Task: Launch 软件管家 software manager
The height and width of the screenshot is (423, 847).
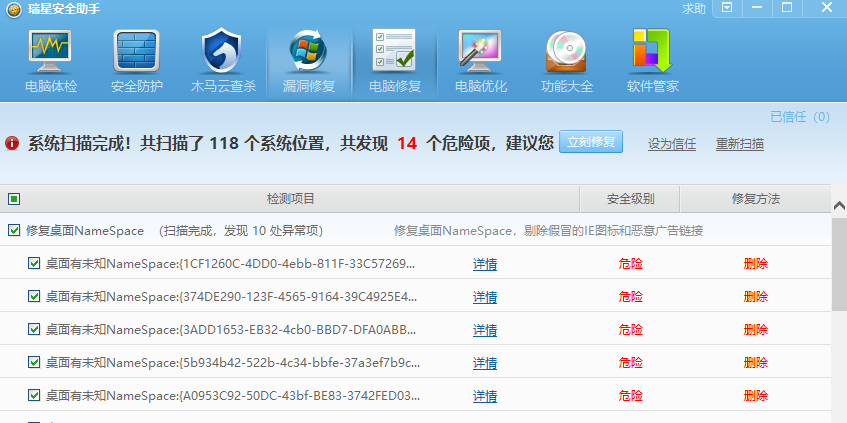Action: click(x=653, y=61)
